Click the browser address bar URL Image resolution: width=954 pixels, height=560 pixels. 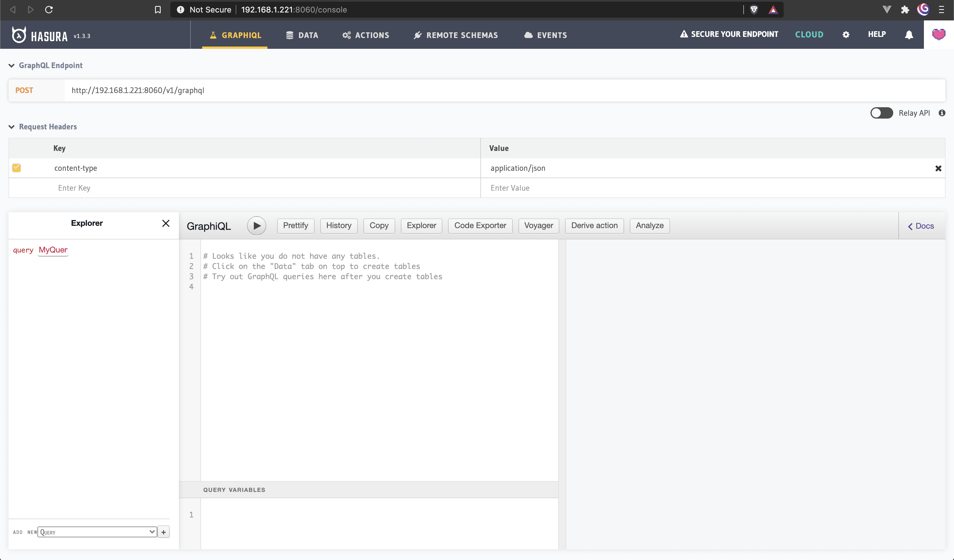coord(294,9)
